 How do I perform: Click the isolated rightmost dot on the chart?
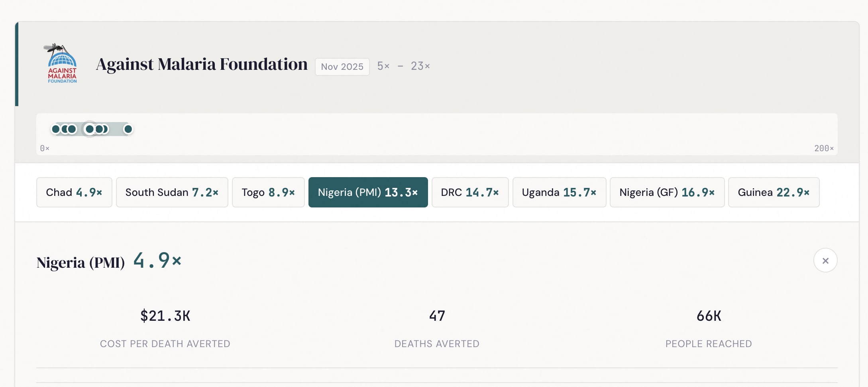click(128, 129)
